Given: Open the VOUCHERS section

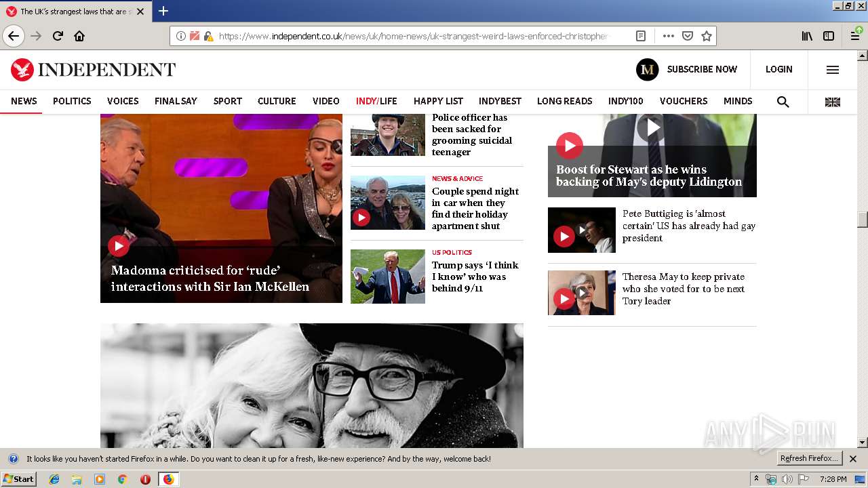Looking at the screenshot, I should click(x=684, y=101).
